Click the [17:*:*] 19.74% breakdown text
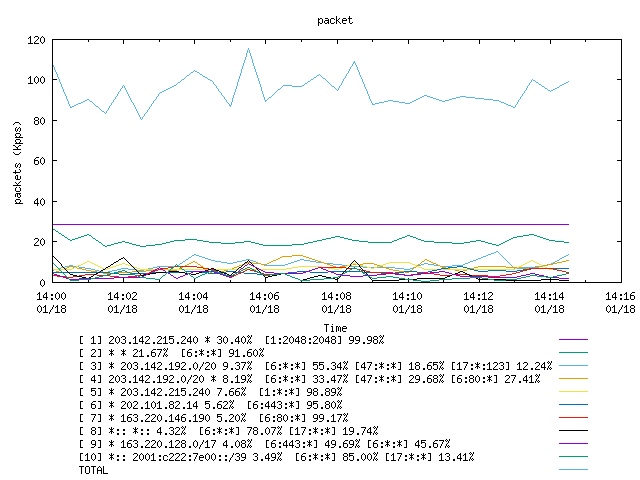 coord(333,431)
